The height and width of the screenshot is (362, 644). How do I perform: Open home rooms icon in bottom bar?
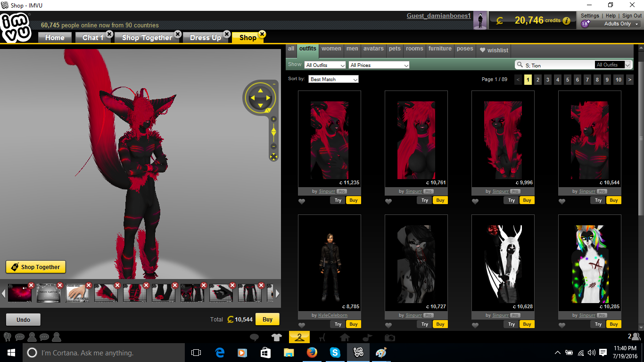coord(345,337)
